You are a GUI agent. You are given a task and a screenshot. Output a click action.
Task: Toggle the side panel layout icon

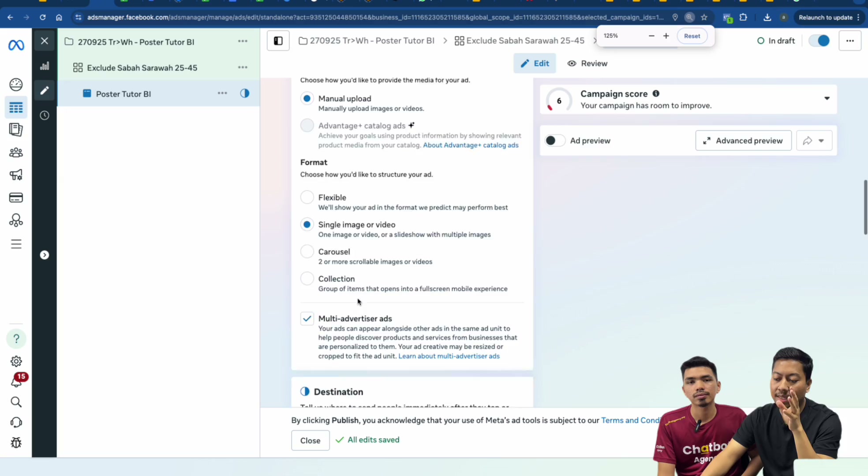coord(278,41)
